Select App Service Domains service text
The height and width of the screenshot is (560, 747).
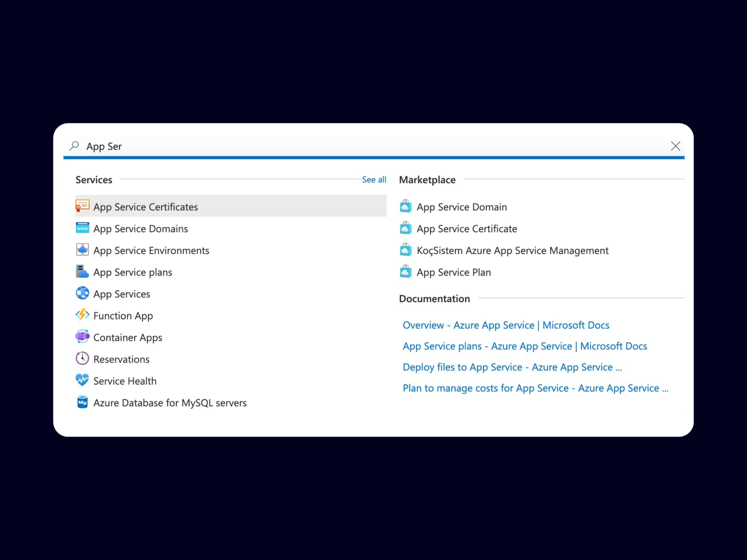[x=141, y=229]
